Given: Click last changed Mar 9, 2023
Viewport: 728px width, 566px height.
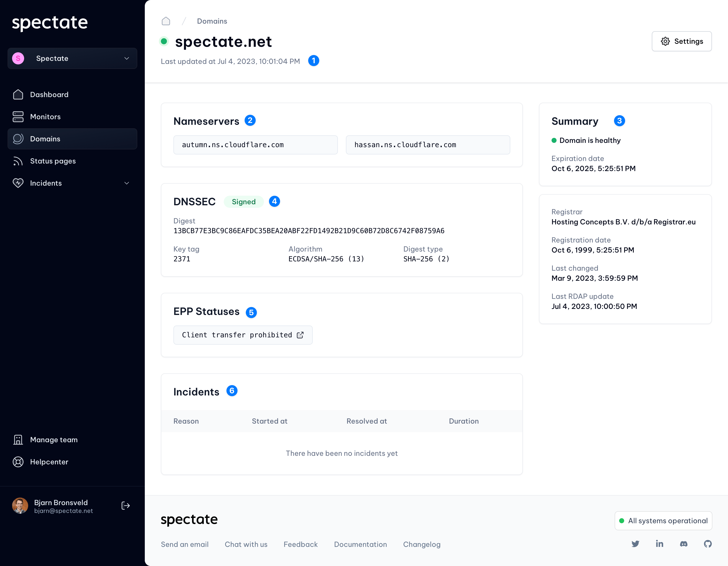Looking at the screenshot, I should pyautogui.click(x=595, y=278).
